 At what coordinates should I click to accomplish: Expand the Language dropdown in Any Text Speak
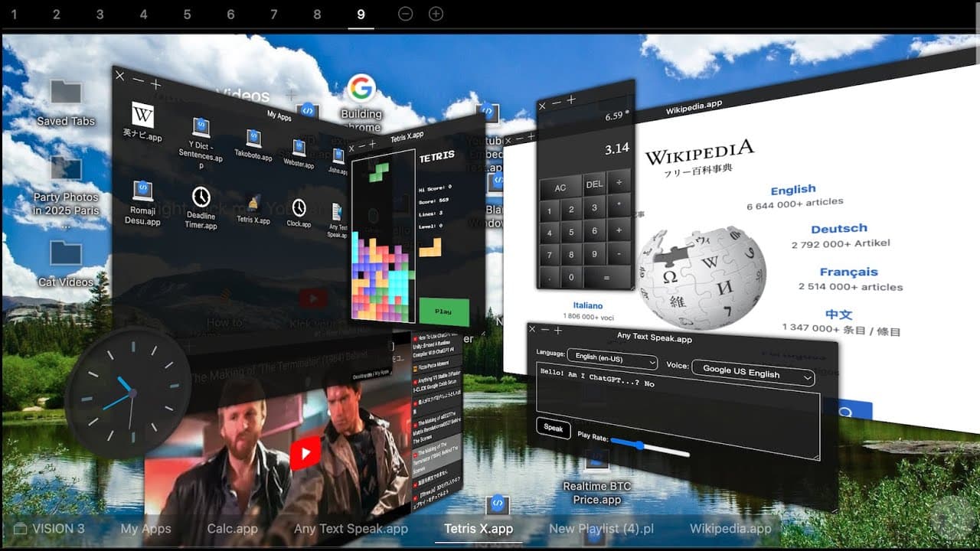pyautogui.click(x=612, y=358)
